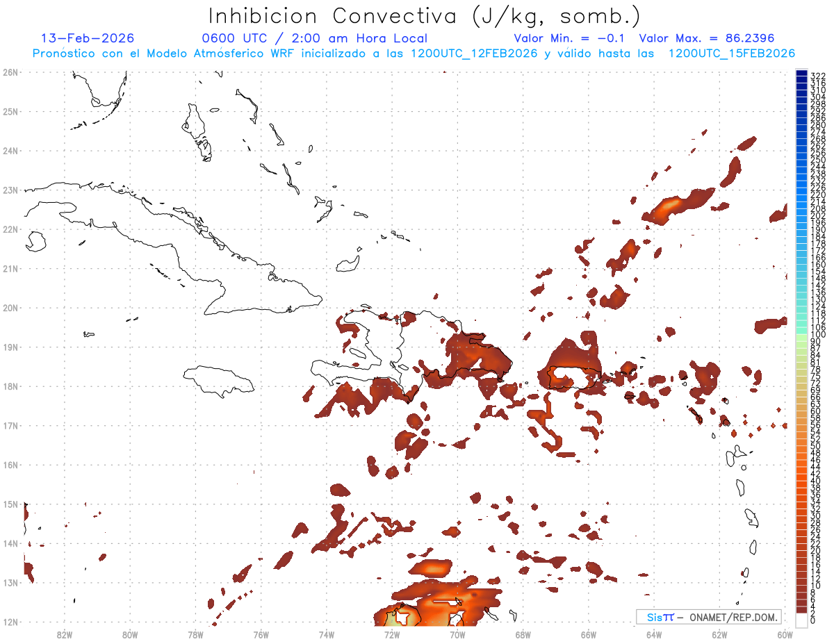This screenshot has width=834, height=644.
Task: Click the 82W longitude label
Action: (65, 634)
